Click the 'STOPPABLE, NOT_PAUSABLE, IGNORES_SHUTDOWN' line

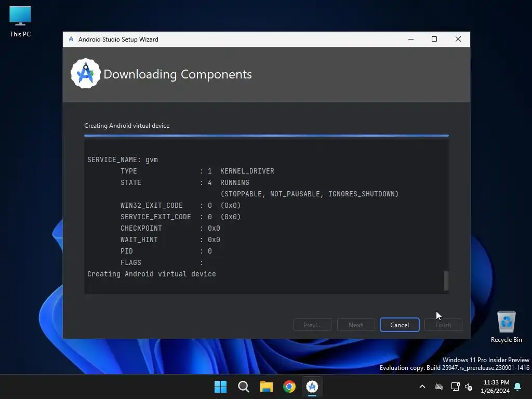tap(310, 194)
